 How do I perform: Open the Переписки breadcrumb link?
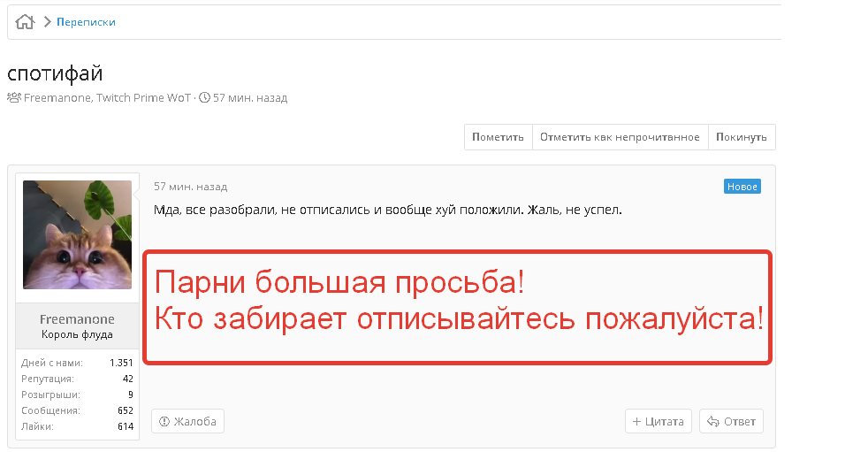(86, 22)
